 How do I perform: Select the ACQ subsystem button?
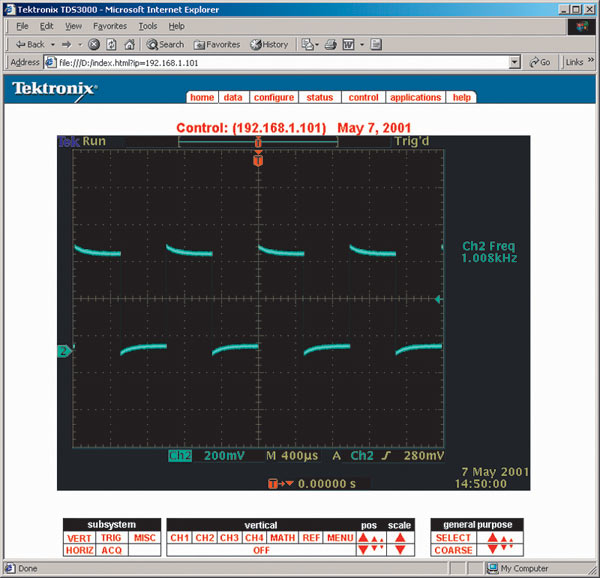click(111, 550)
